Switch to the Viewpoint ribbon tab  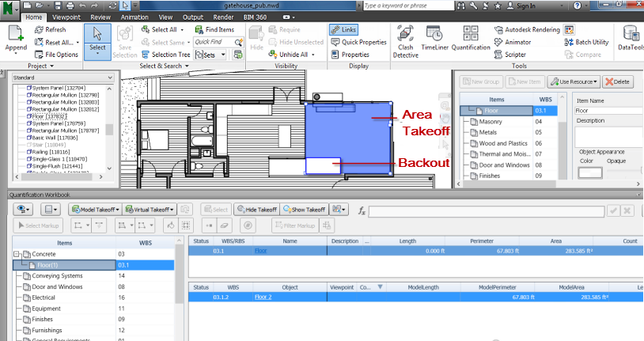pos(66,17)
